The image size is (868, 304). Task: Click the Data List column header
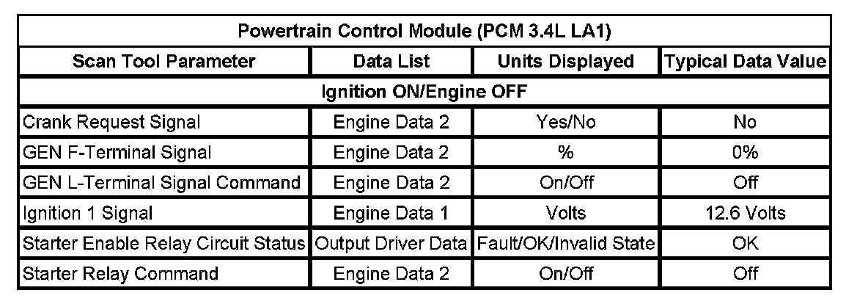tap(391, 62)
